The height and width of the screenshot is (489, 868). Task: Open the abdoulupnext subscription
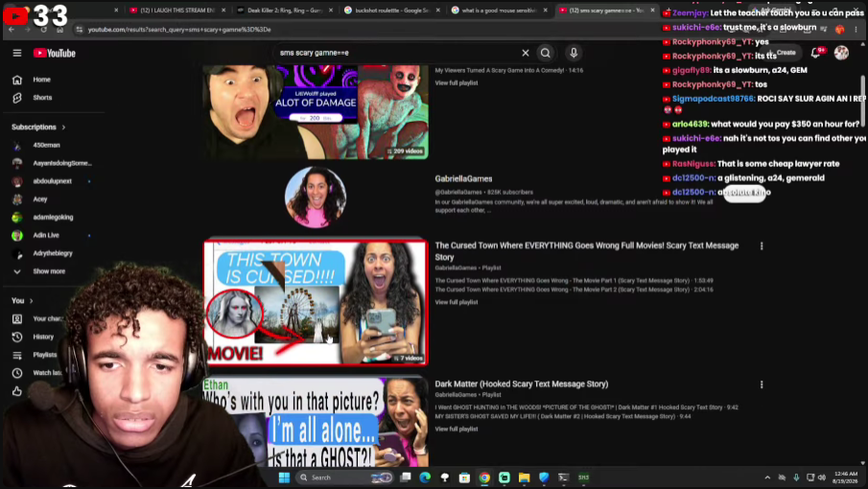tap(52, 181)
